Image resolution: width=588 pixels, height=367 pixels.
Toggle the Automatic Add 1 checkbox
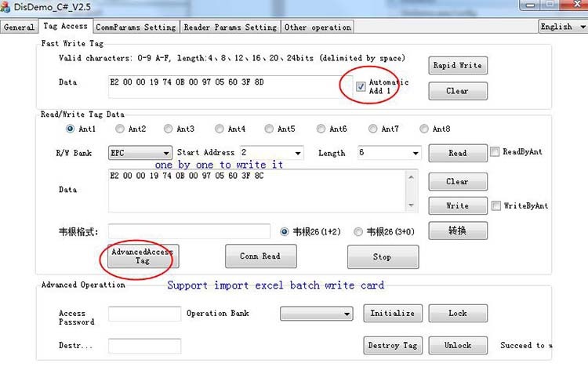(x=361, y=87)
